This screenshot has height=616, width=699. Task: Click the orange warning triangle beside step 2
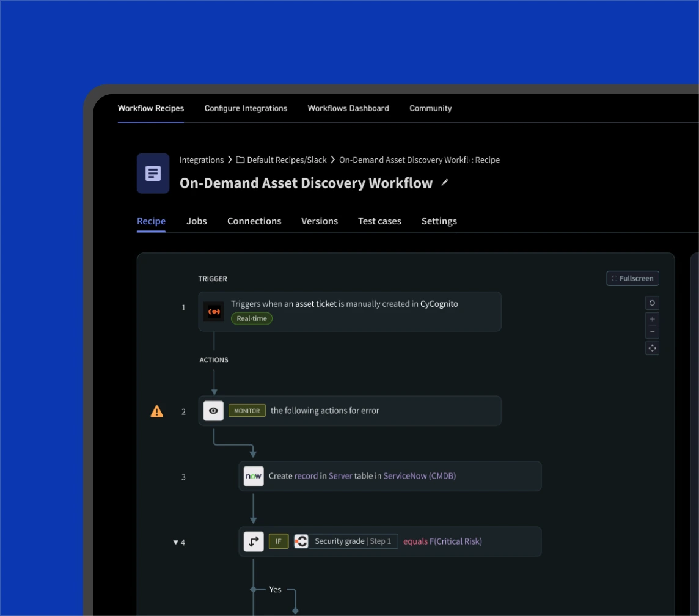pyautogui.click(x=157, y=411)
